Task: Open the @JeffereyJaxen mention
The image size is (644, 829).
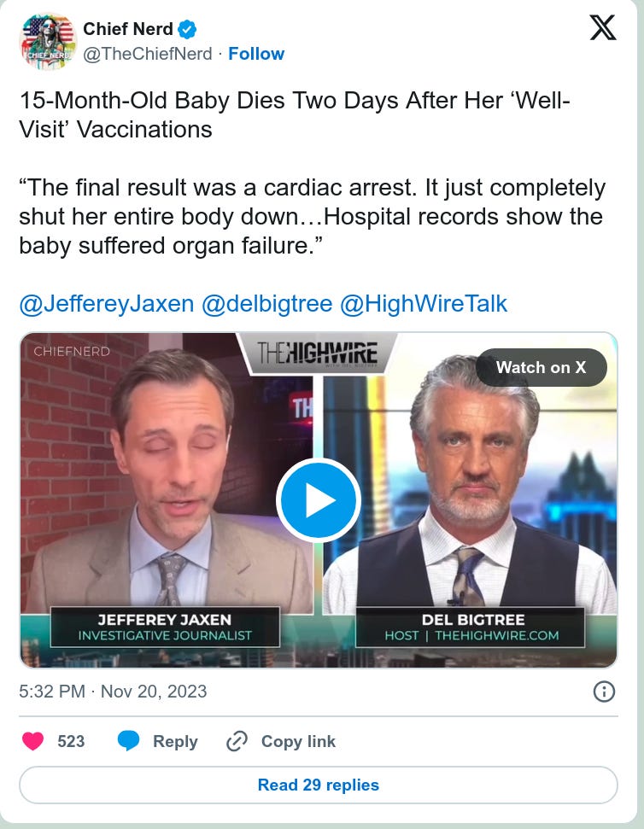Action: tap(107, 304)
